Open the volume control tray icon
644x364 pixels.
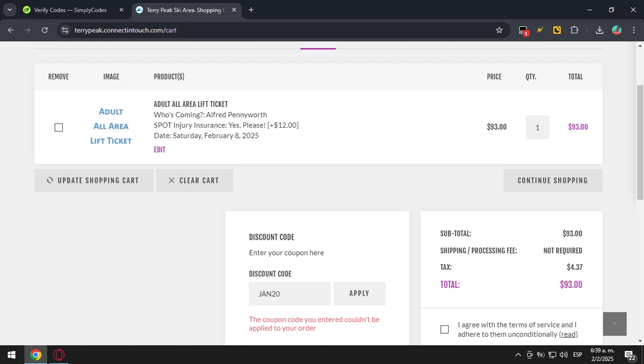pos(564,355)
